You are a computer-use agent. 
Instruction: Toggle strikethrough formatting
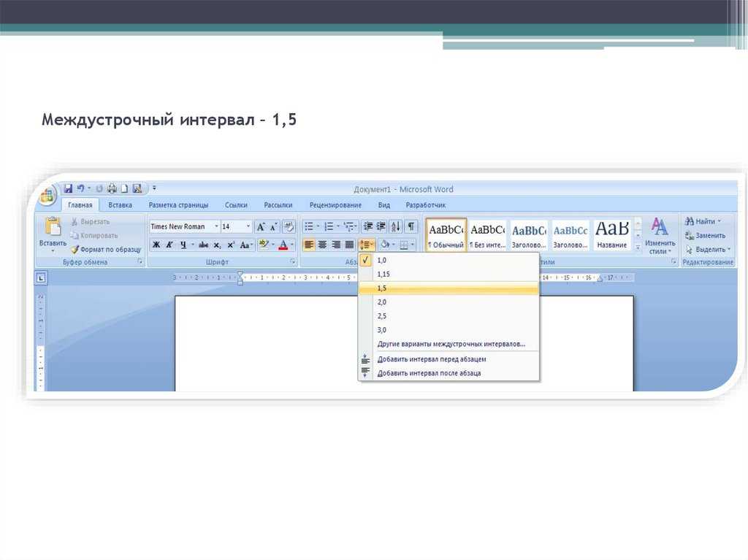(204, 245)
